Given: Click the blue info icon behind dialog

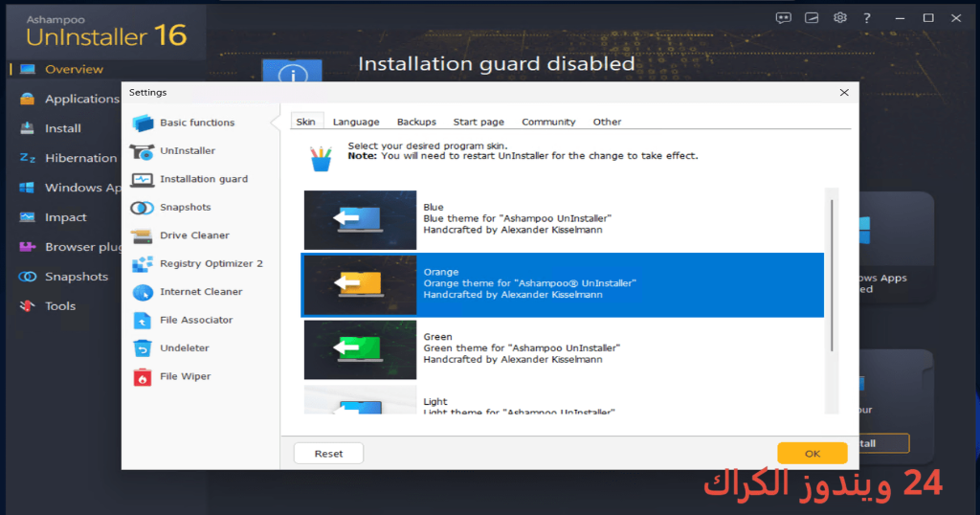Looking at the screenshot, I should click(293, 72).
